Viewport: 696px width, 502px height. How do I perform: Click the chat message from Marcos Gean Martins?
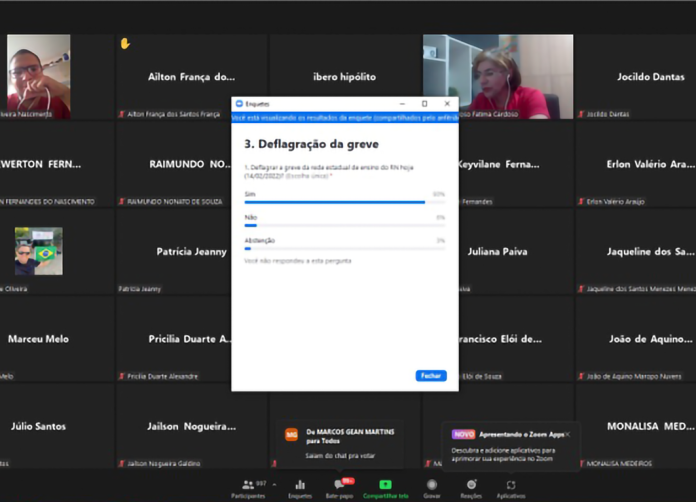pyautogui.click(x=340, y=445)
